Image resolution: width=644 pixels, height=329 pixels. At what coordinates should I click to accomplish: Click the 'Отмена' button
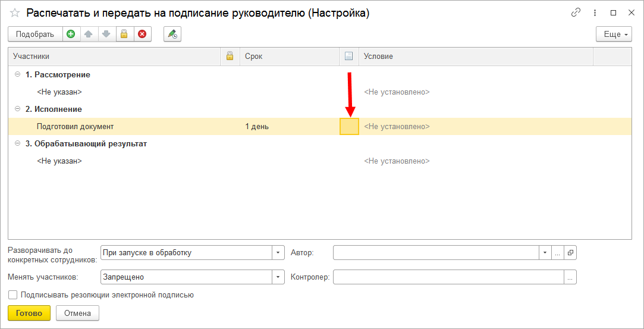tap(77, 314)
